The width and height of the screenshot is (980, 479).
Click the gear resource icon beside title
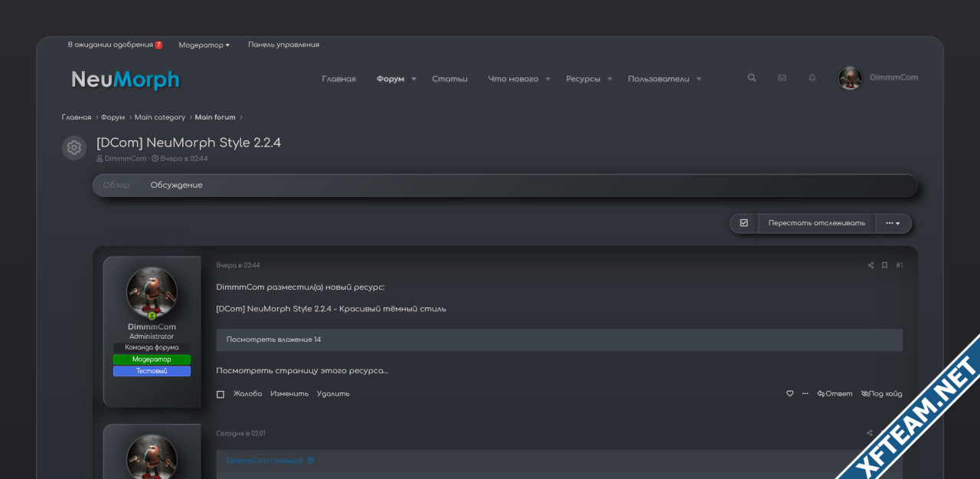[74, 148]
